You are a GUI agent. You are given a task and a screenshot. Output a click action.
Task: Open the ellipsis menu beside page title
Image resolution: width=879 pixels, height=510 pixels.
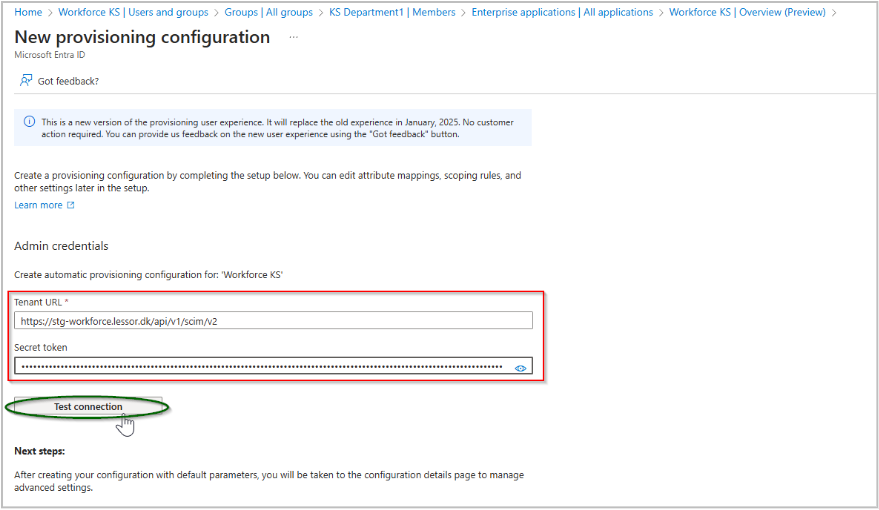tap(294, 37)
